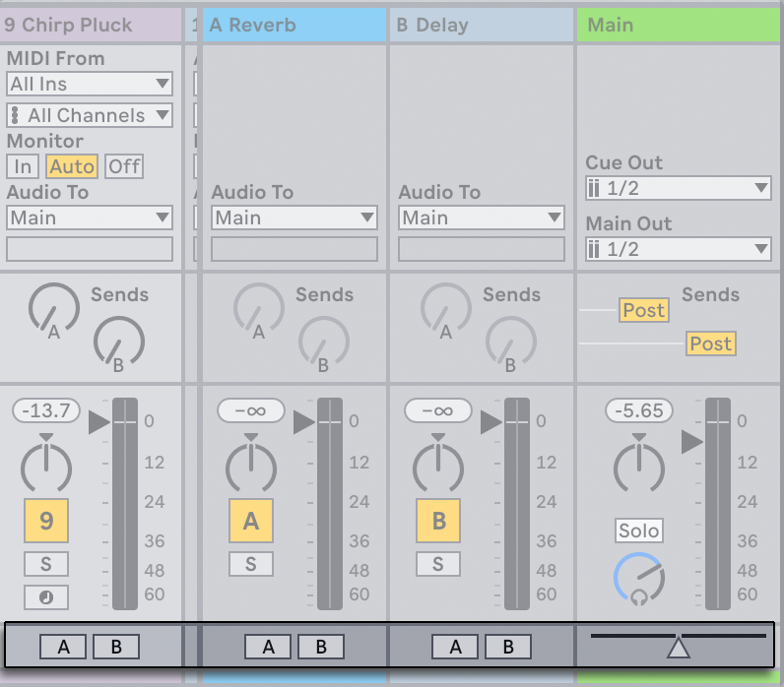This screenshot has width=784, height=687.
Task: Click the Send B knob on B Delay track
Action: coord(511,342)
